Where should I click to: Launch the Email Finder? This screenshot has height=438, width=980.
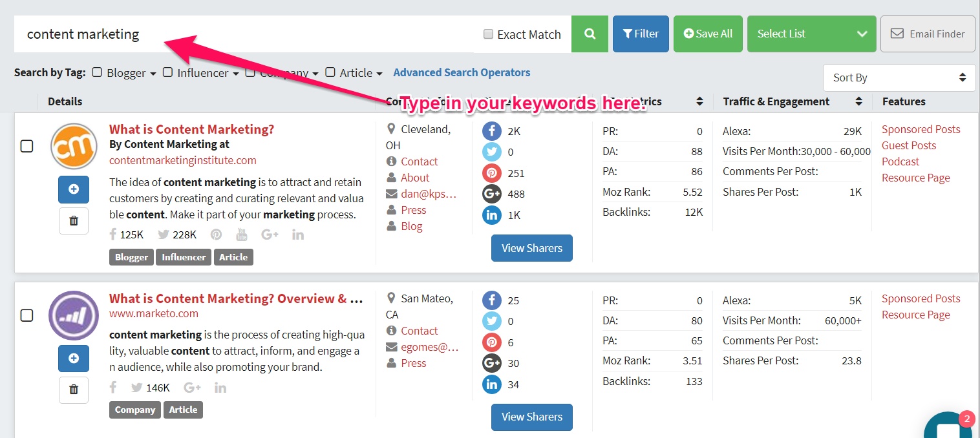point(928,34)
